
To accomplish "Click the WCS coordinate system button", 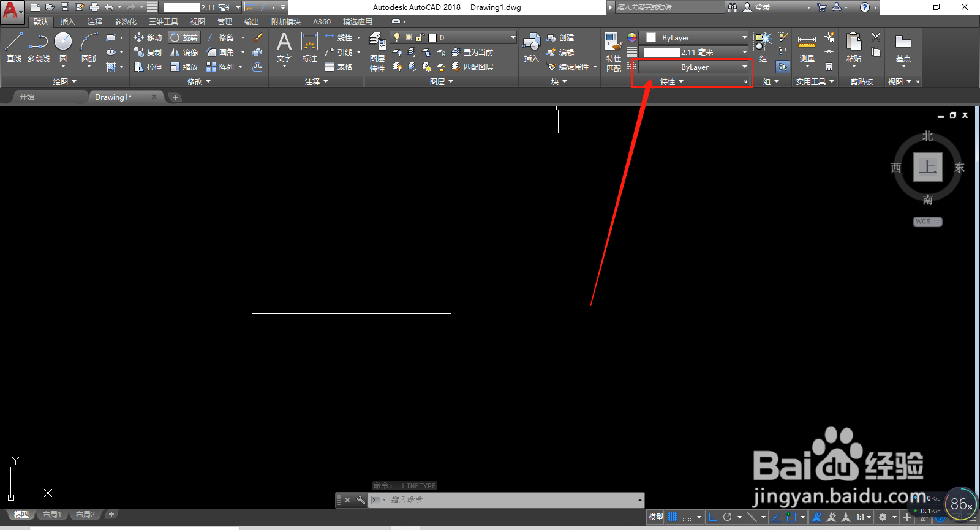I will click(x=927, y=222).
